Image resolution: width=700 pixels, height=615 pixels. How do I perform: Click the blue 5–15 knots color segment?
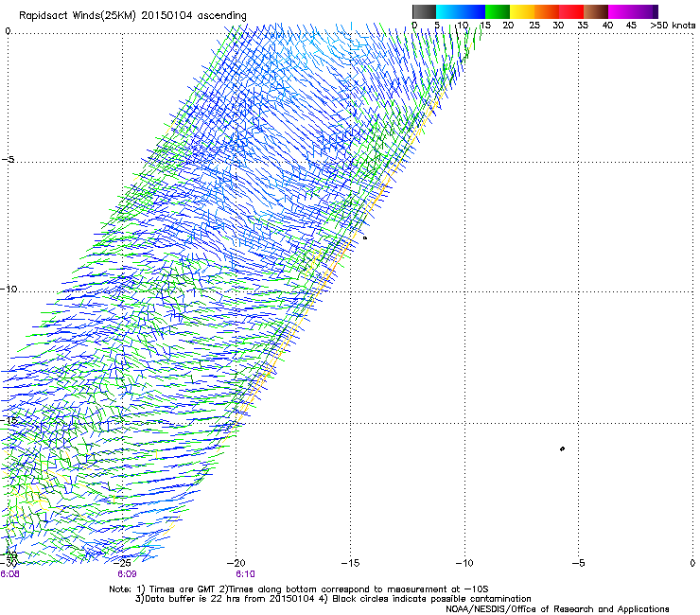[461, 11]
